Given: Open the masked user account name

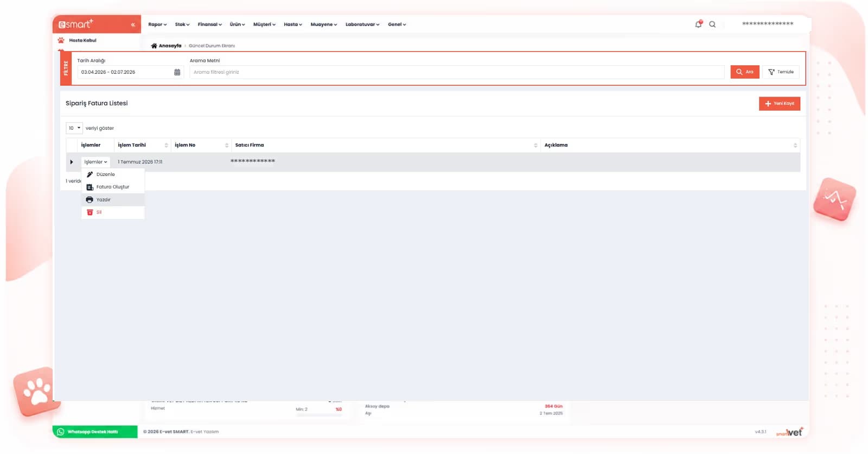Looking at the screenshot, I should [x=768, y=24].
